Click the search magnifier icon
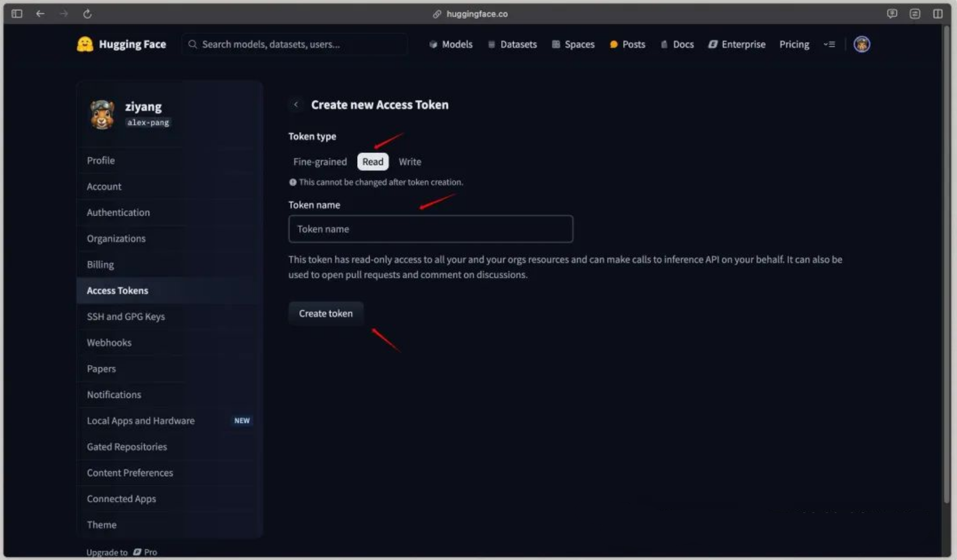Screen dimensions: 957x560 (193, 44)
